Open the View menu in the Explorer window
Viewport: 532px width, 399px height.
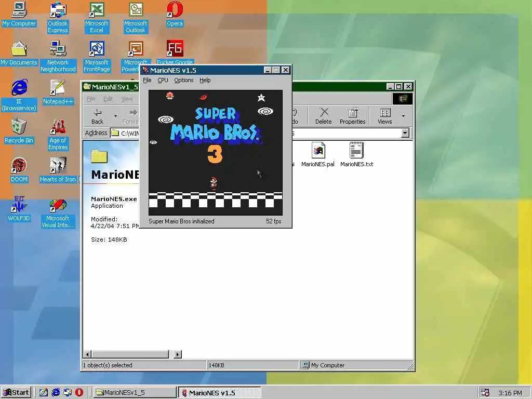tap(127, 99)
